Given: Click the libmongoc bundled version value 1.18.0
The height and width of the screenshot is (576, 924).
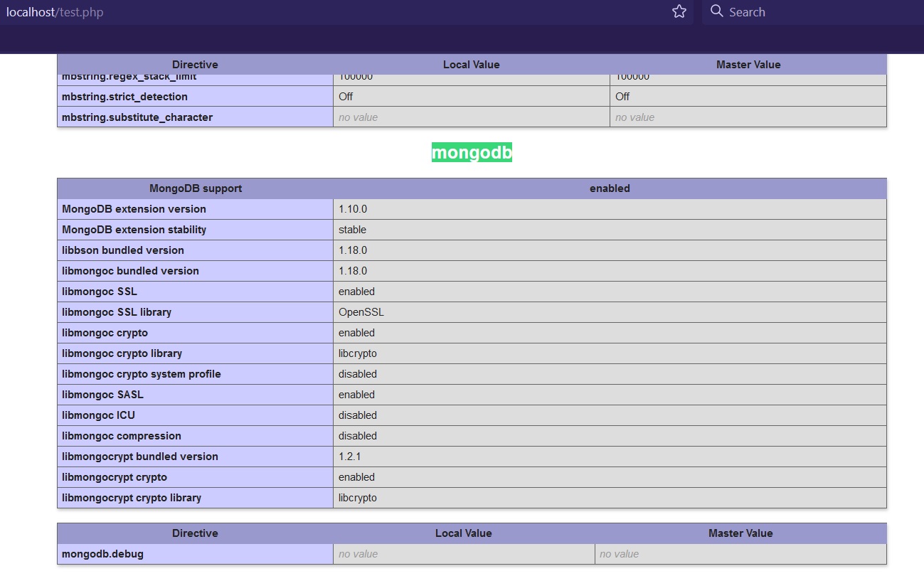Looking at the screenshot, I should pyautogui.click(x=353, y=271).
